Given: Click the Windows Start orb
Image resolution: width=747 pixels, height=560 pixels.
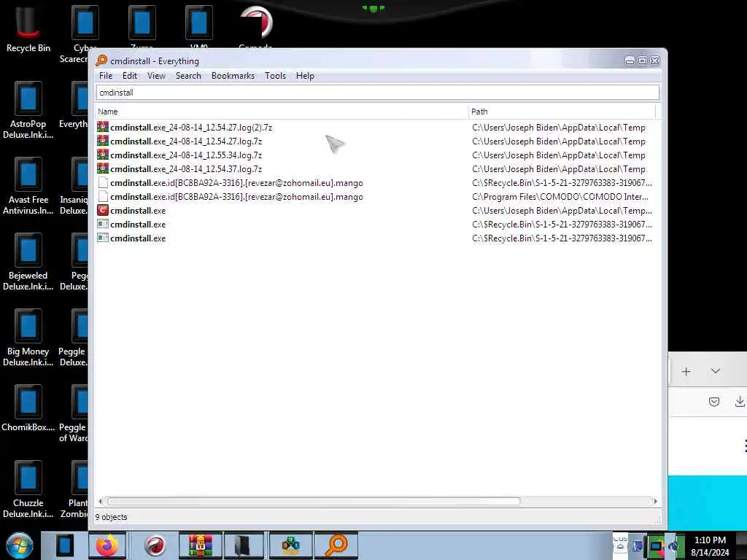Looking at the screenshot, I should pos(20,545).
